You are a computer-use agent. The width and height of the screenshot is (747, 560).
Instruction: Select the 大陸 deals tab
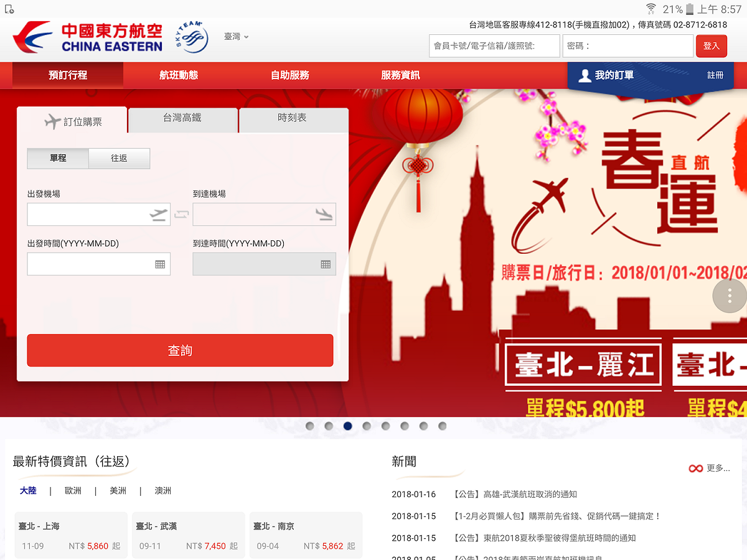point(28,490)
